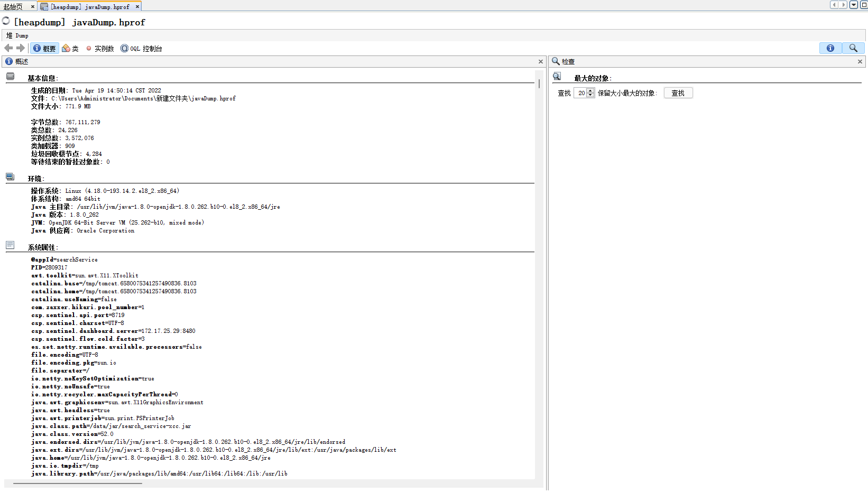Screen dimensions: 868x493
Task: Open the OQL 控制台 console
Action: point(141,48)
